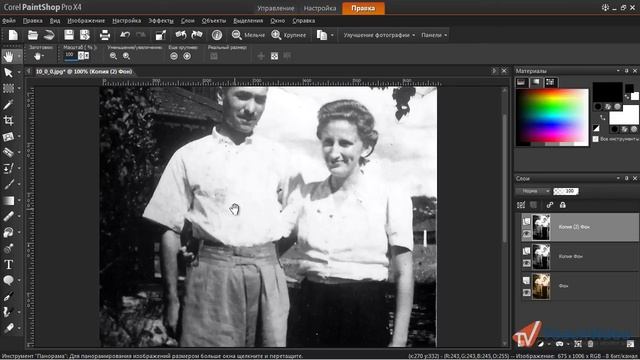Click the scanner import icon
This screenshot has height=360, width=640.
pyautogui.click(x=49, y=35)
